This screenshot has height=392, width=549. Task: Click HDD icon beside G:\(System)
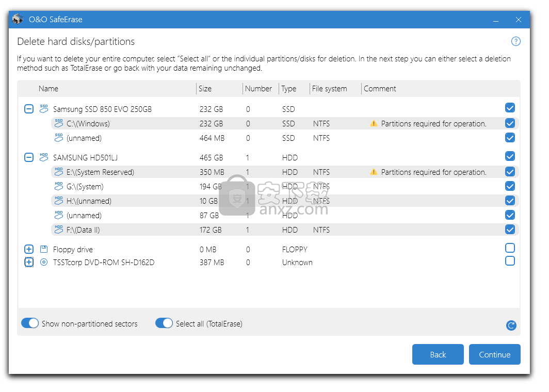(58, 186)
